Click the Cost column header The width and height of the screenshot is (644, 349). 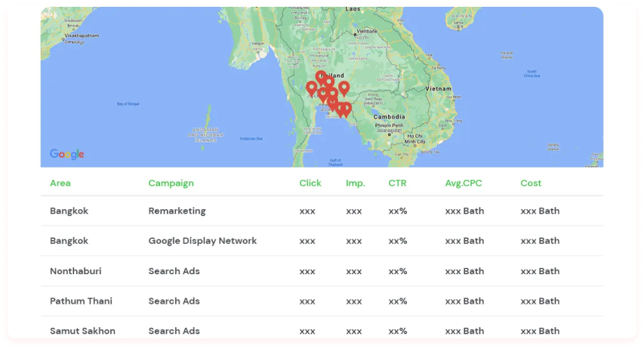(531, 183)
